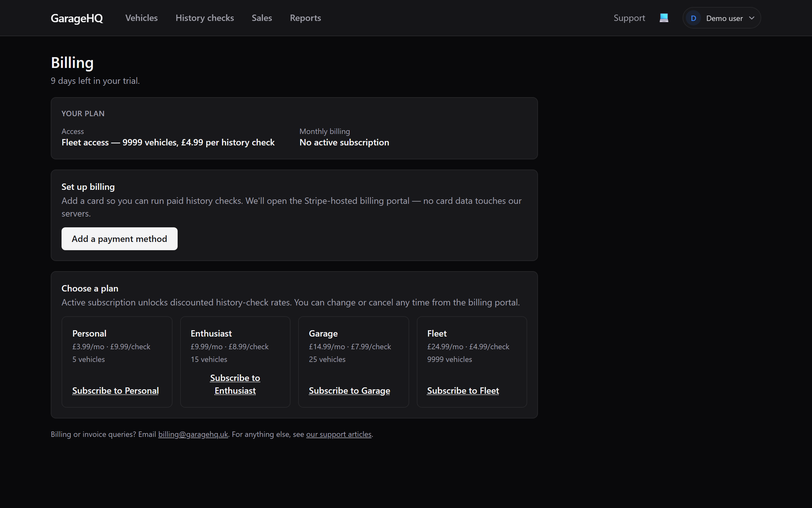Viewport: 812px width, 508px height.
Task: Click the '£14.99/mo · £7.99/check' price text
Action: click(x=350, y=346)
